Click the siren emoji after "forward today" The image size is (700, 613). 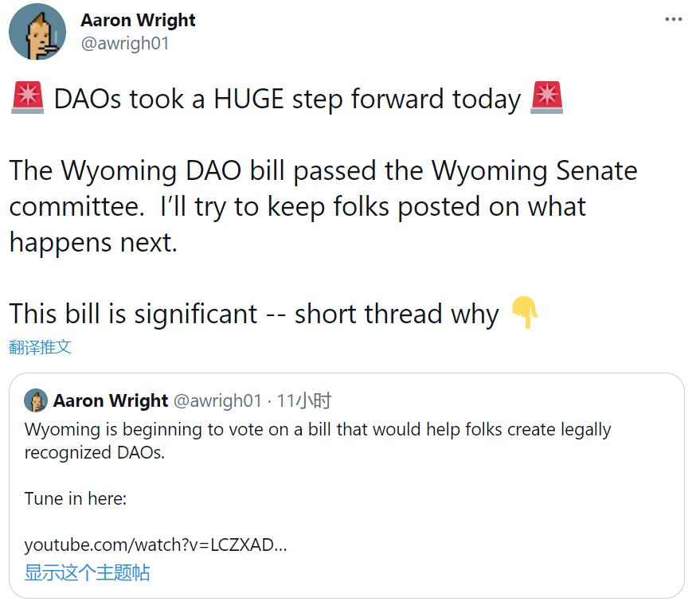pyautogui.click(x=546, y=99)
